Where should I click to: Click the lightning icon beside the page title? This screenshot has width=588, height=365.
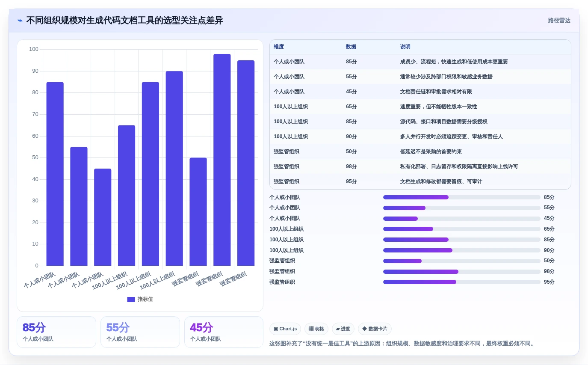coord(20,21)
